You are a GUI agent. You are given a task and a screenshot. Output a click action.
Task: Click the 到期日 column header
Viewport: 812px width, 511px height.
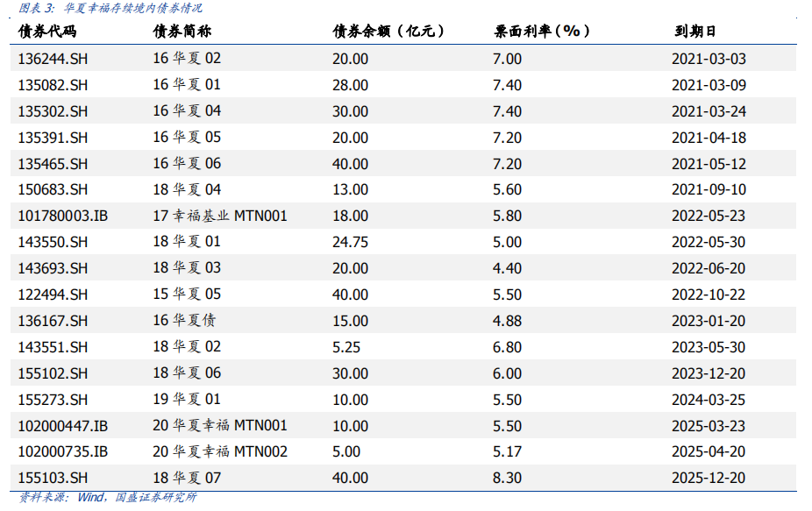coord(695,32)
